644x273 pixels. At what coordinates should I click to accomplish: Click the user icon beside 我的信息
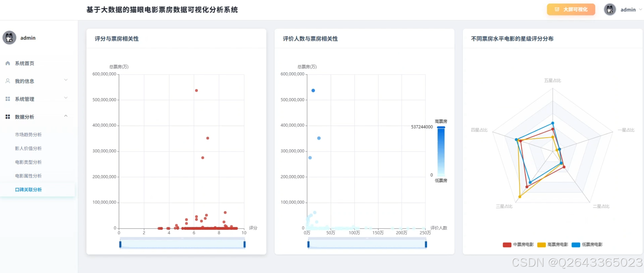coord(8,81)
